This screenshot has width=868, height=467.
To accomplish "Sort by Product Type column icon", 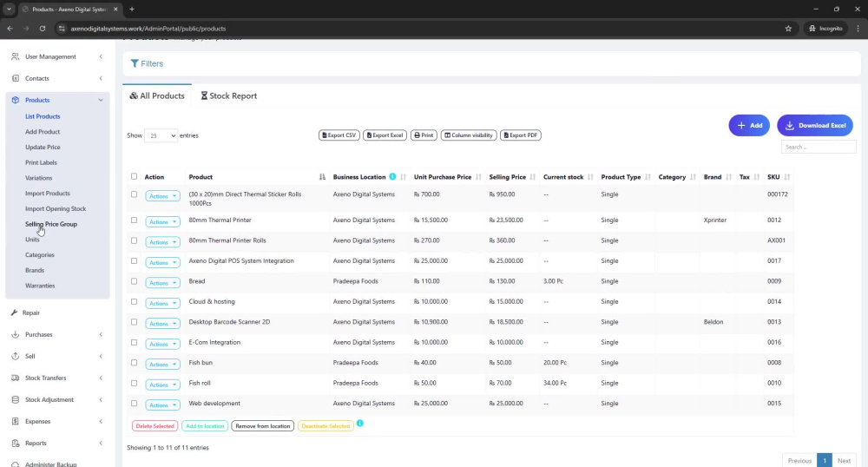I will click(x=648, y=177).
